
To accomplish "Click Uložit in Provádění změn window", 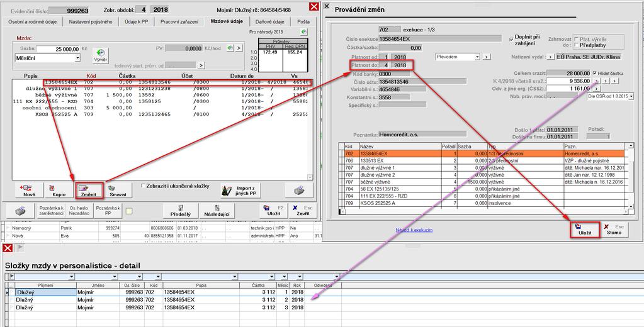I will 584,230.
